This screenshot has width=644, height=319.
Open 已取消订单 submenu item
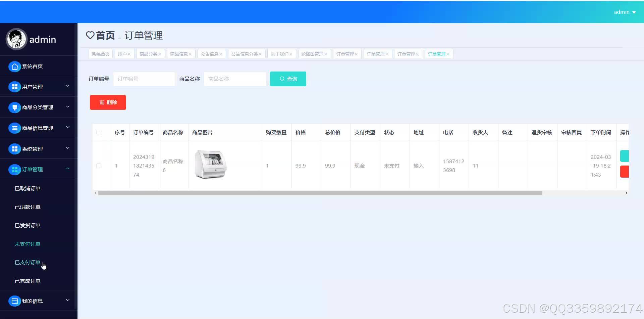[x=28, y=189]
